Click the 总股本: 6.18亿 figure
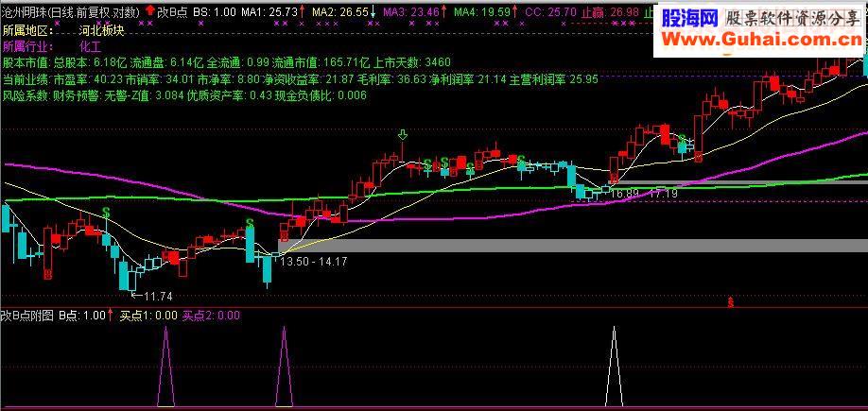 pyautogui.click(x=90, y=62)
